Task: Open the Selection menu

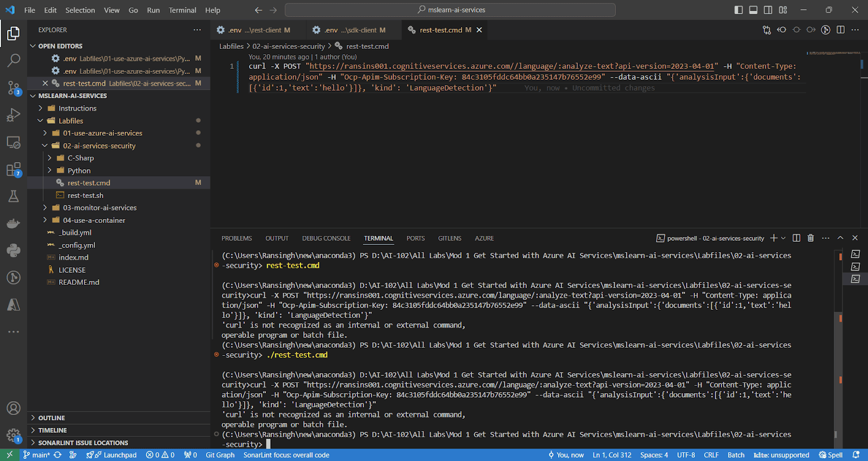Action: pos(80,10)
